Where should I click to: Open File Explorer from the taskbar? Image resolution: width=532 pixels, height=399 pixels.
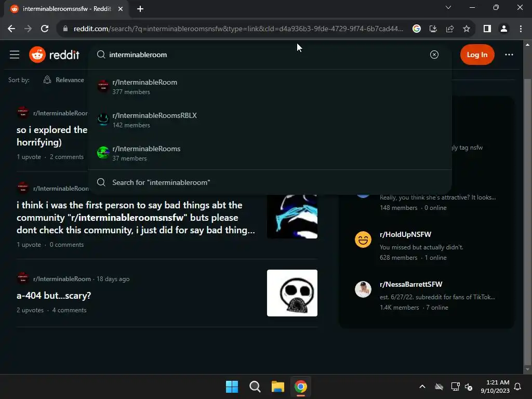(277, 387)
